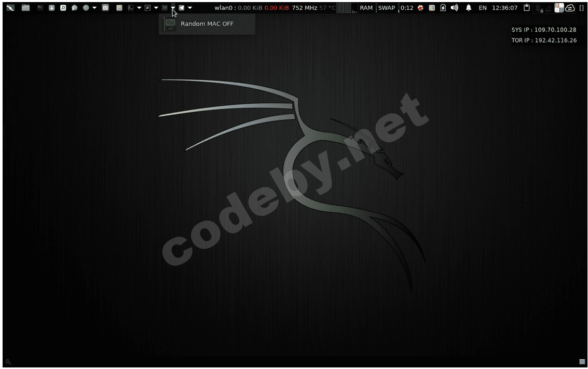Click the wlan0 network speed monitor
This screenshot has height=369, width=588.
tap(252, 7)
